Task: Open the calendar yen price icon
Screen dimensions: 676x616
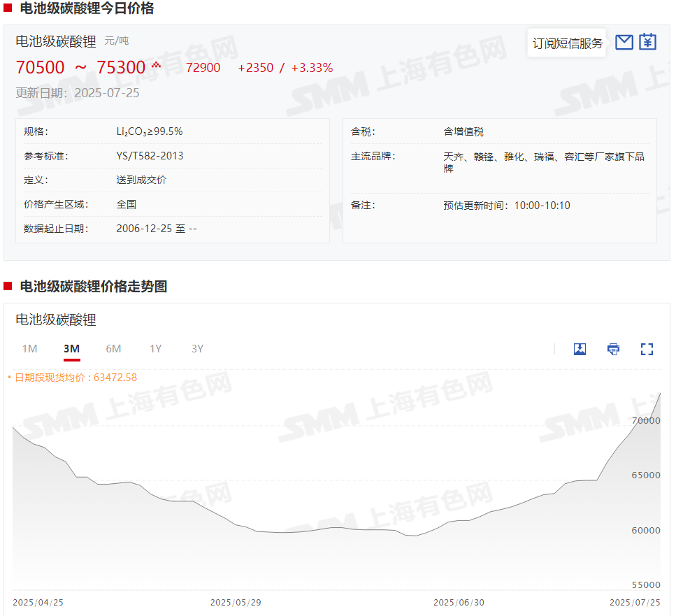Action: click(648, 42)
